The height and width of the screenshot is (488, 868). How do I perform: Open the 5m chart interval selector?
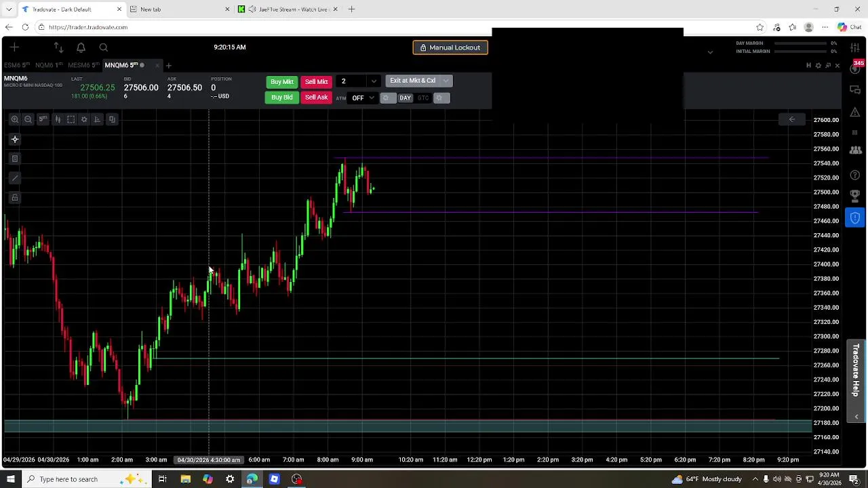pos(43,119)
